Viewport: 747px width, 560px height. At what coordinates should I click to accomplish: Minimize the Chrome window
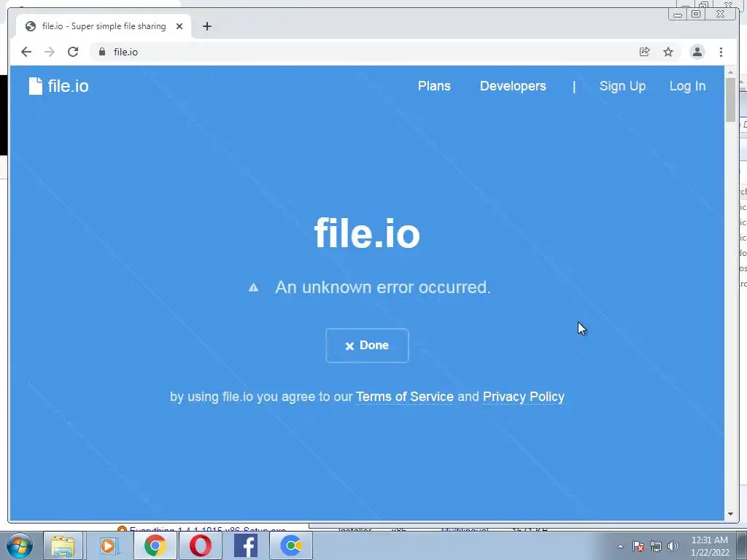pyautogui.click(x=677, y=15)
